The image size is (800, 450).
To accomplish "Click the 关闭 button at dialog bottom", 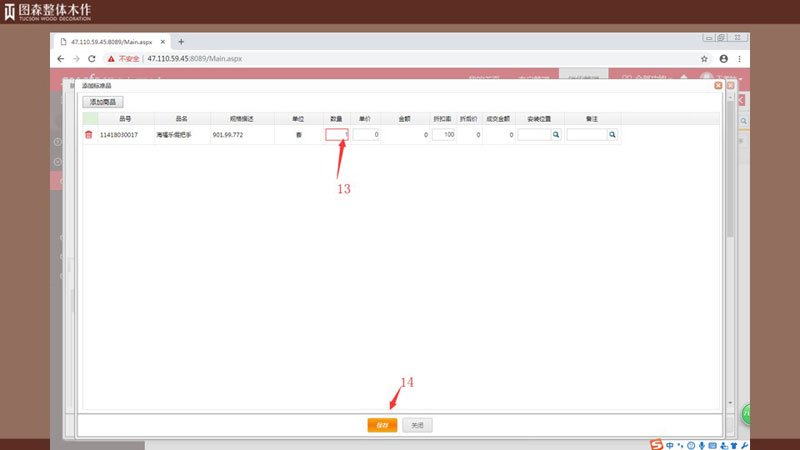I will tap(417, 425).
